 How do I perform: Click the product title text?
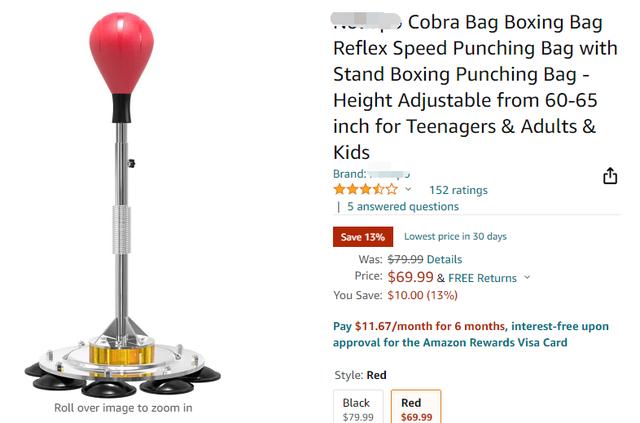pos(475,87)
